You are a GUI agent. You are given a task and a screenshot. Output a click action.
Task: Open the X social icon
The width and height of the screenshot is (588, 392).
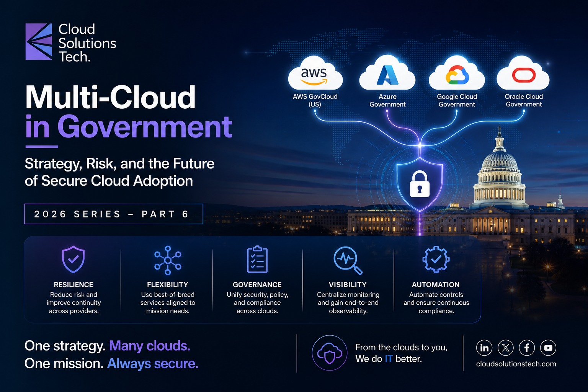(x=506, y=348)
